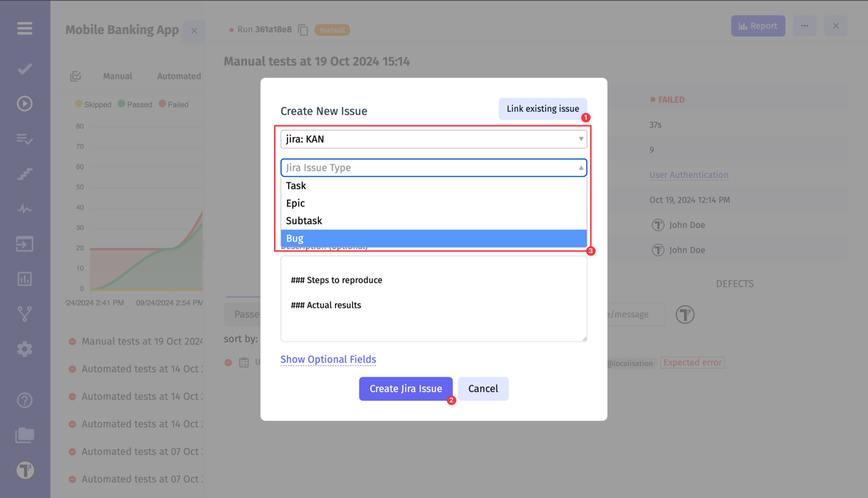This screenshot has width=868, height=498.
Task: Copy the Run 361a18e8 ID via copy icon
Action: [x=302, y=30]
